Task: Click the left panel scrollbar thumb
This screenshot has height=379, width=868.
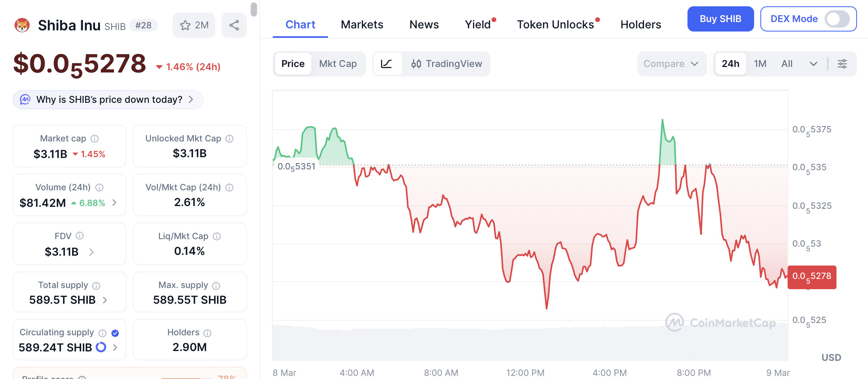Action: (254, 9)
